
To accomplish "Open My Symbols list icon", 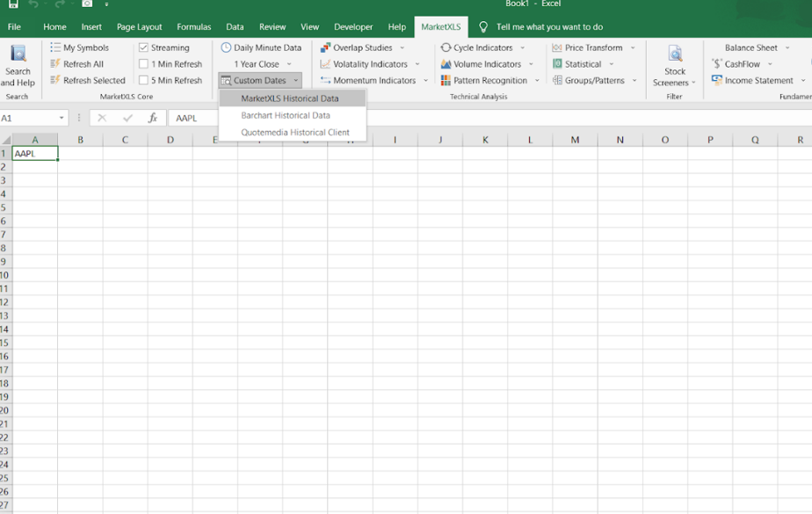I will [x=54, y=47].
